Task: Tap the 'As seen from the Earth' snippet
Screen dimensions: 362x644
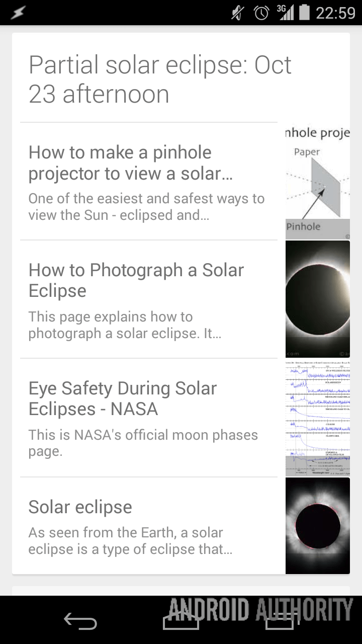Action: coord(130,541)
